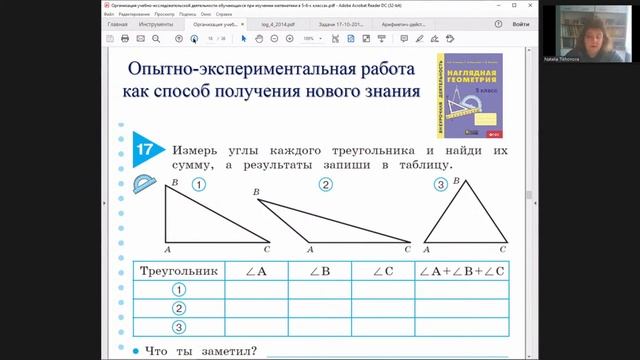The image size is (640, 360).
Task: Switch to the Инструменты tab
Action: point(156,24)
